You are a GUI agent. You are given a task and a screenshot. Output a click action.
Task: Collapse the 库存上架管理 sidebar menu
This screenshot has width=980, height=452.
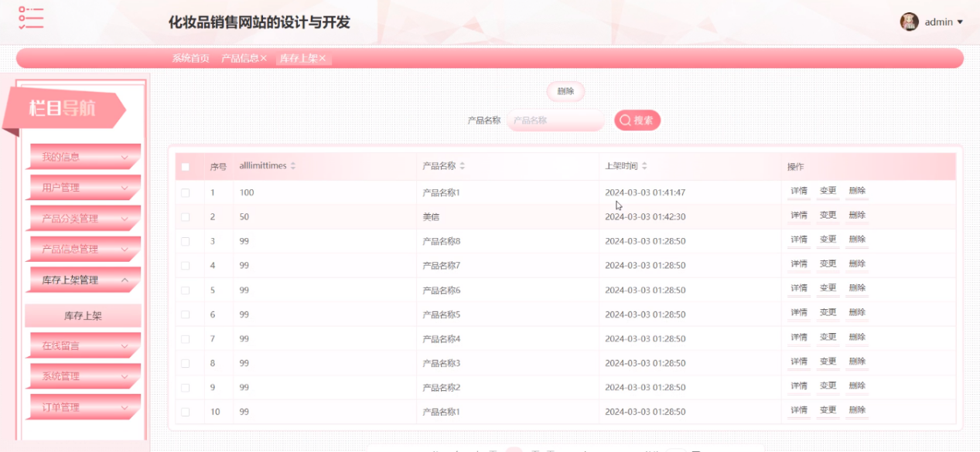coord(85,280)
